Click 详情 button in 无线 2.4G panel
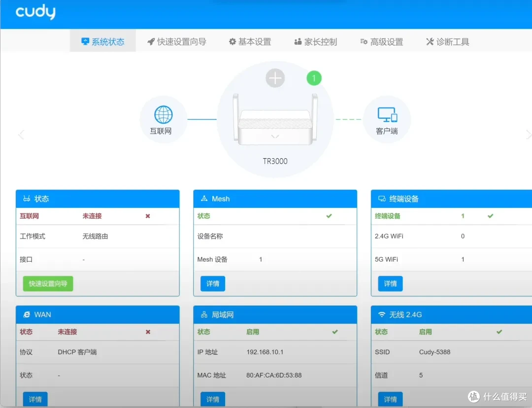The image size is (532, 408). [390, 399]
